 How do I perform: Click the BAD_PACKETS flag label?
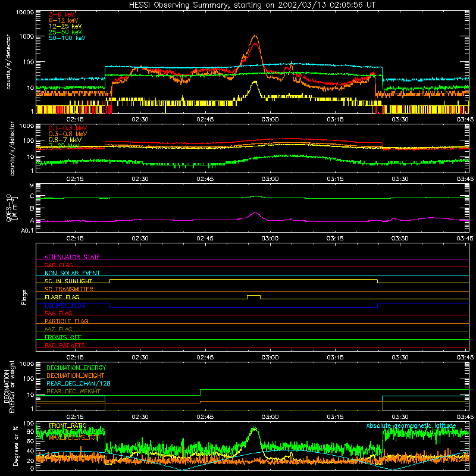point(65,345)
